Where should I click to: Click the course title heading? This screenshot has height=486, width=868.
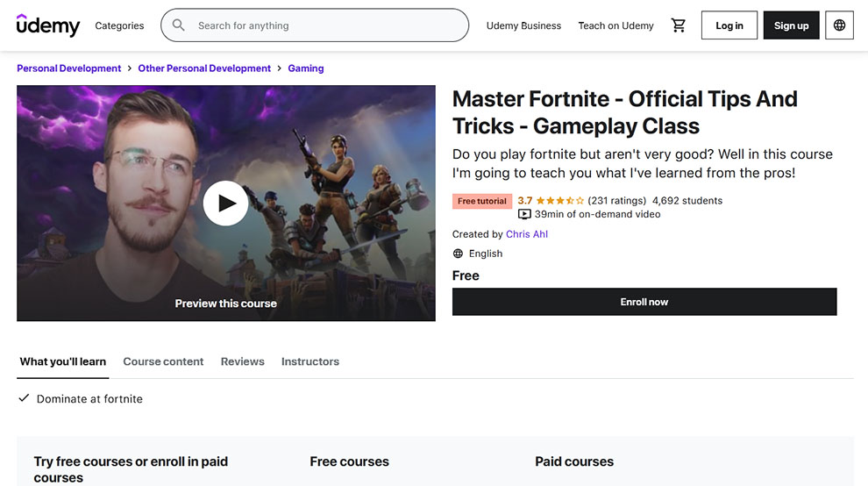pyautogui.click(x=625, y=112)
